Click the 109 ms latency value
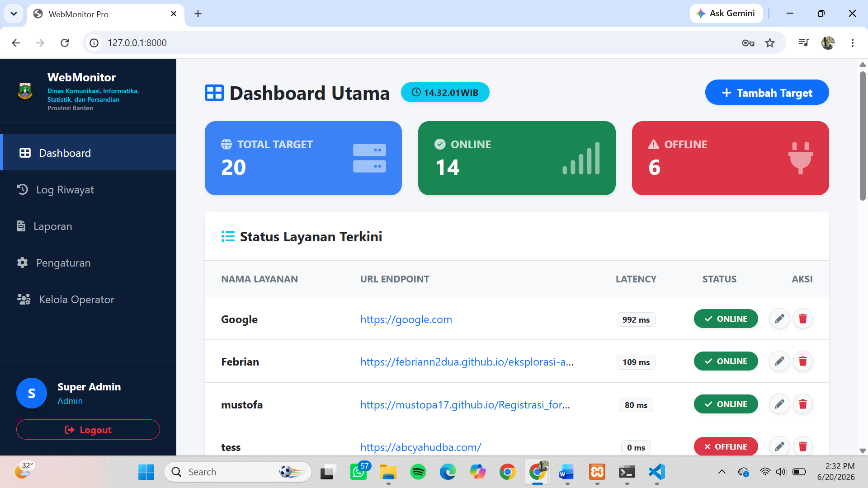This screenshot has height=488, width=868. point(636,362)
